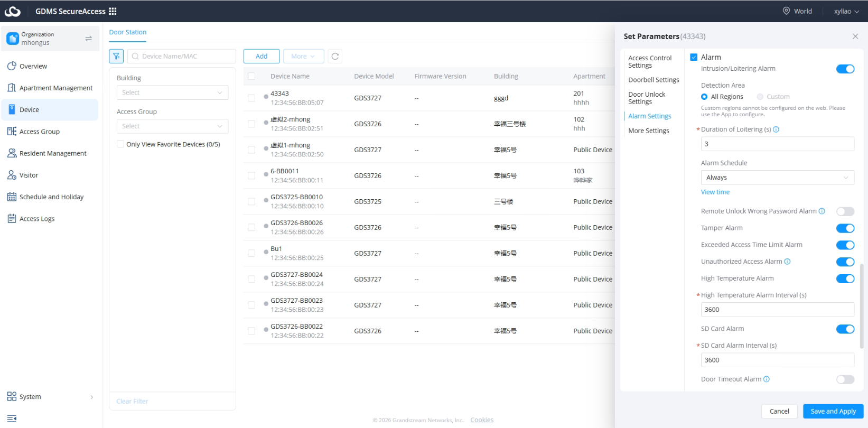Open Visitor in the sidebar
Image resolution: width=868 pixels, height=428 pixels.
50,175
